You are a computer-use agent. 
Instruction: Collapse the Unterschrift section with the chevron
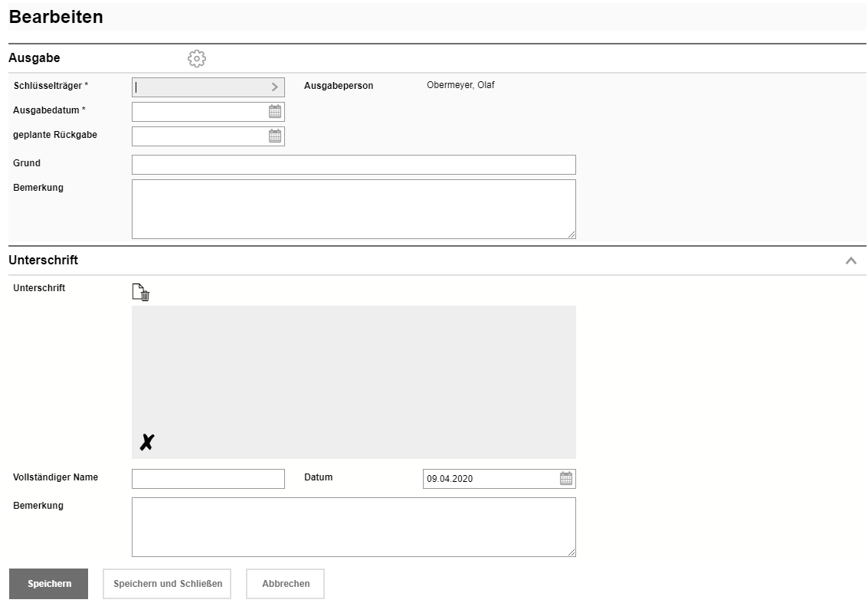(850, 261)
